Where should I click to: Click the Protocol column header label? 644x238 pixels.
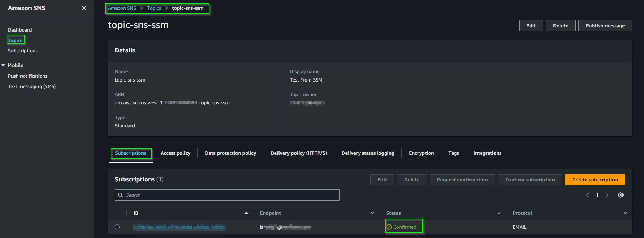(522, 213)
